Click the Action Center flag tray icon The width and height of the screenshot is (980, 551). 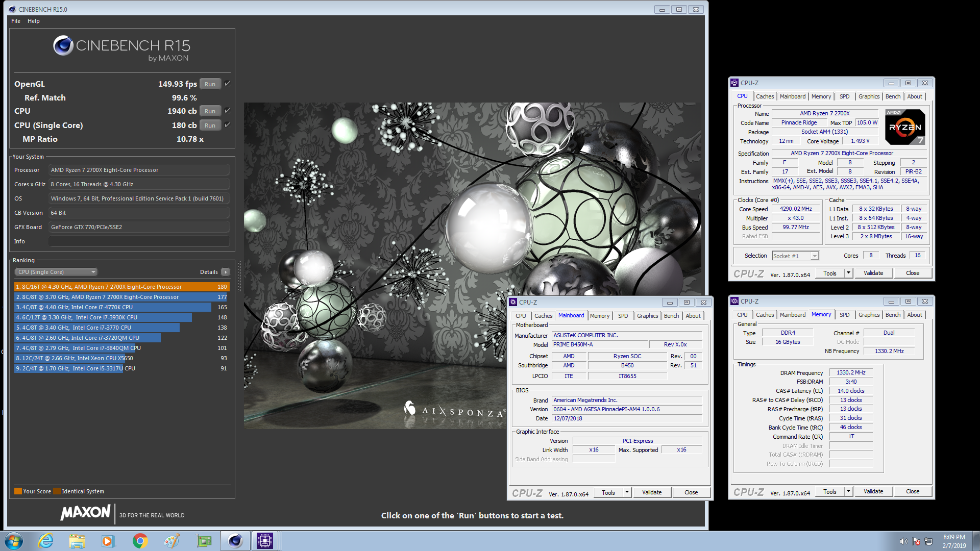click(x=916, y=541)
